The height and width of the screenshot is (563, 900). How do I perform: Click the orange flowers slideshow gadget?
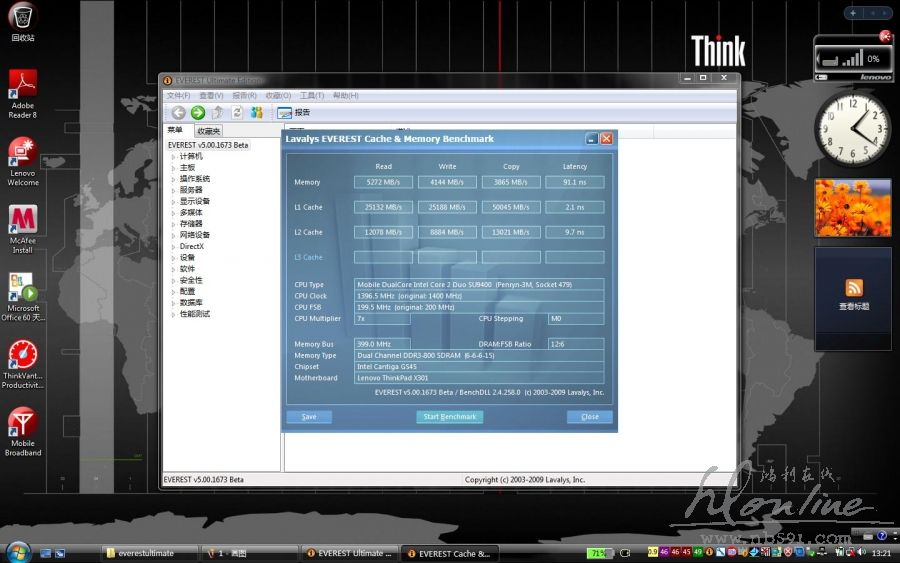click(x=852, y=208)
